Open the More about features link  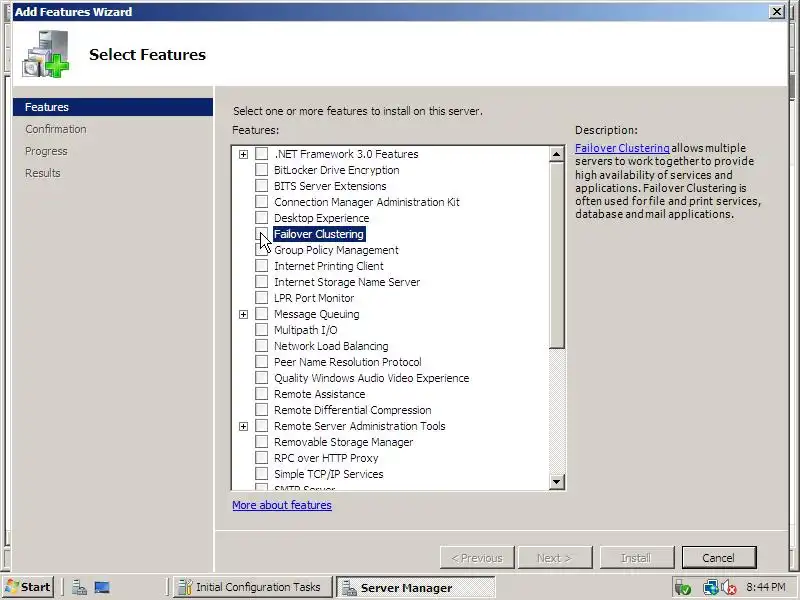[282, 505]
